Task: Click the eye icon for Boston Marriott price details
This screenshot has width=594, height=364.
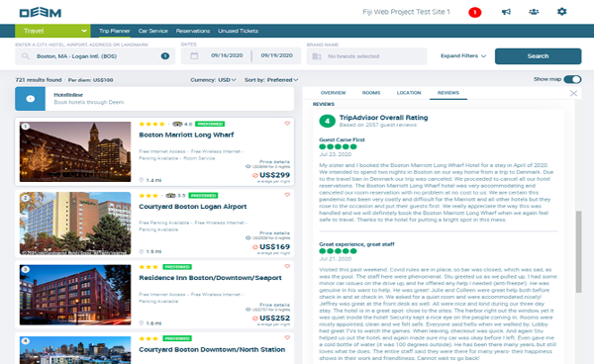Action: tap(248, 166)
